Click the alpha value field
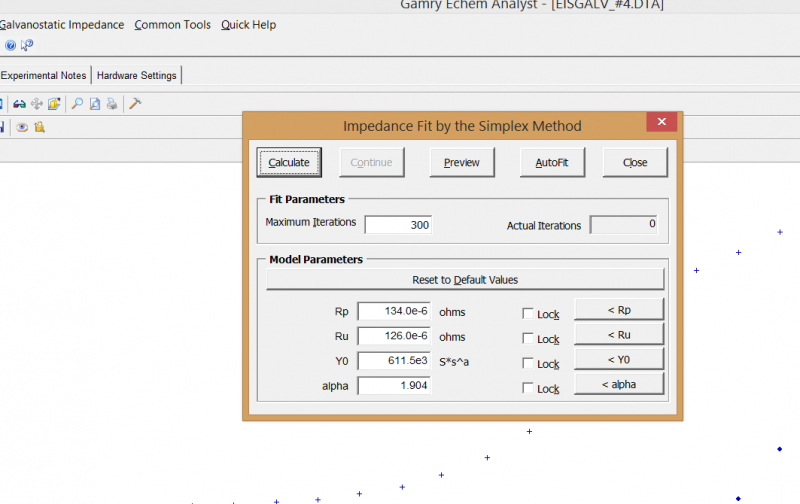The width and height of the screenshot is (800, 504). pyautogui.click(x=394, y=386)
